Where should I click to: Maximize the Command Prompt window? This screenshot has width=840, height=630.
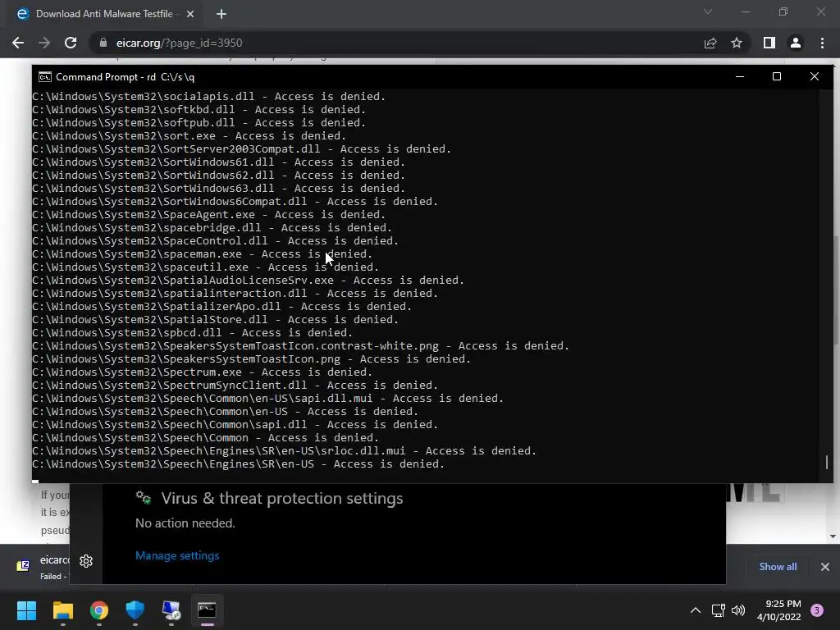coord(776,76)
